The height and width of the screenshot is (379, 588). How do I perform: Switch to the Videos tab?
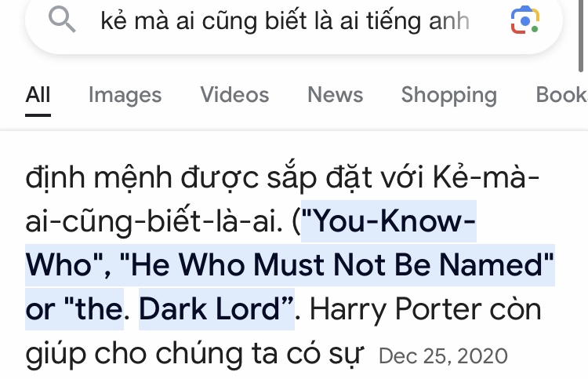coord(234,95)
